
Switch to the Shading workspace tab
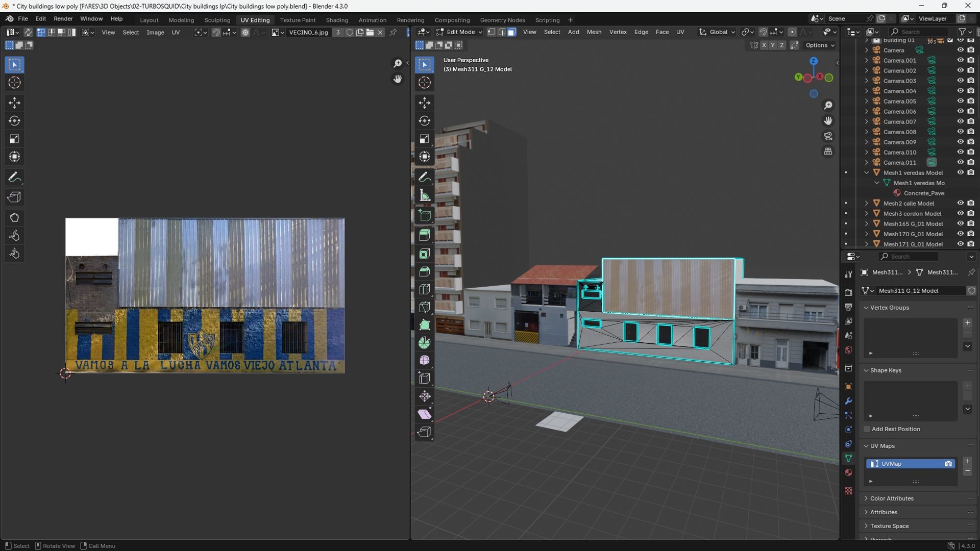[337, 20]
